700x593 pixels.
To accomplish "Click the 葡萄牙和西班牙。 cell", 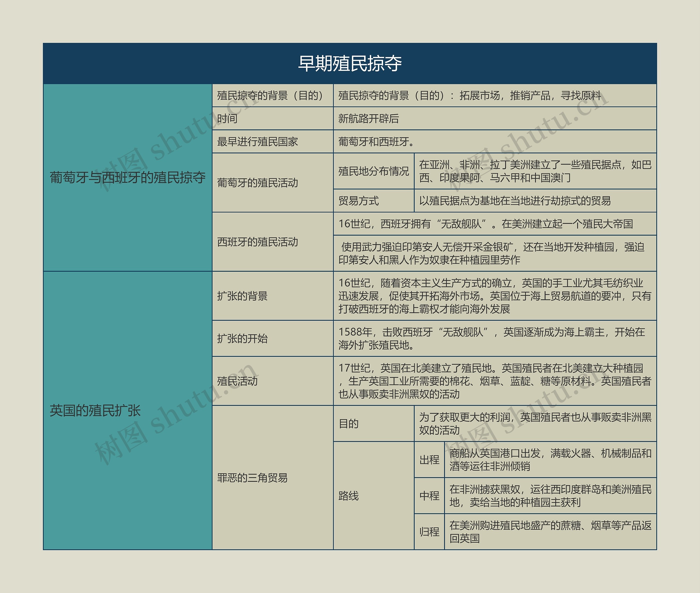I will [495, 142].
